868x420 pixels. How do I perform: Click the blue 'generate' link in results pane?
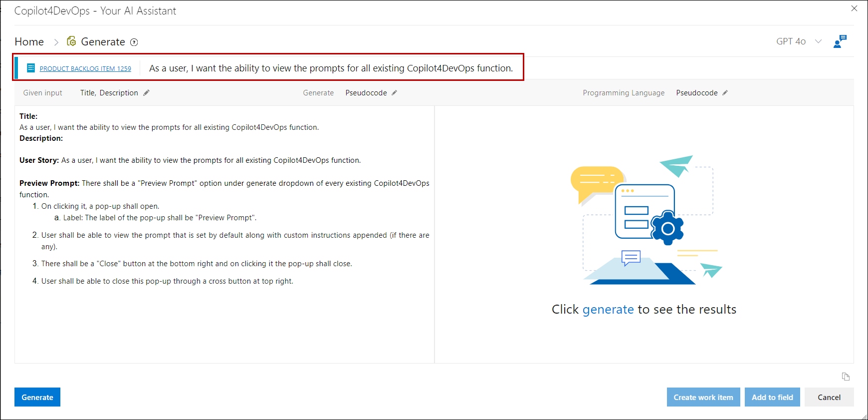[608, 309]
